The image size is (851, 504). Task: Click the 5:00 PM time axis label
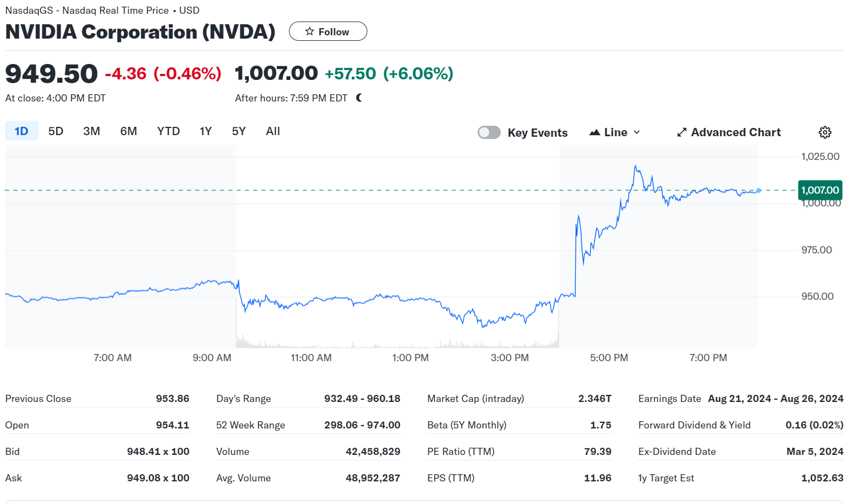609,358
